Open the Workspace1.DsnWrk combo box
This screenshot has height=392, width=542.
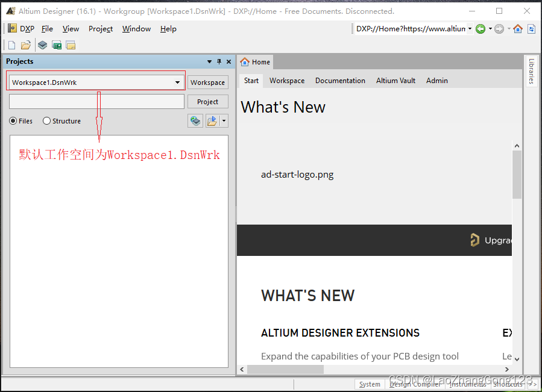coord(96,82)
